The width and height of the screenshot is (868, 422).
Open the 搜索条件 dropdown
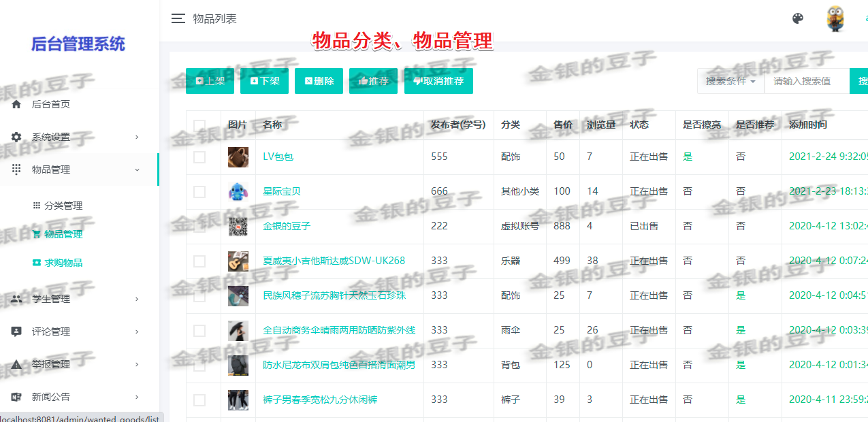(x=730, y=81)
